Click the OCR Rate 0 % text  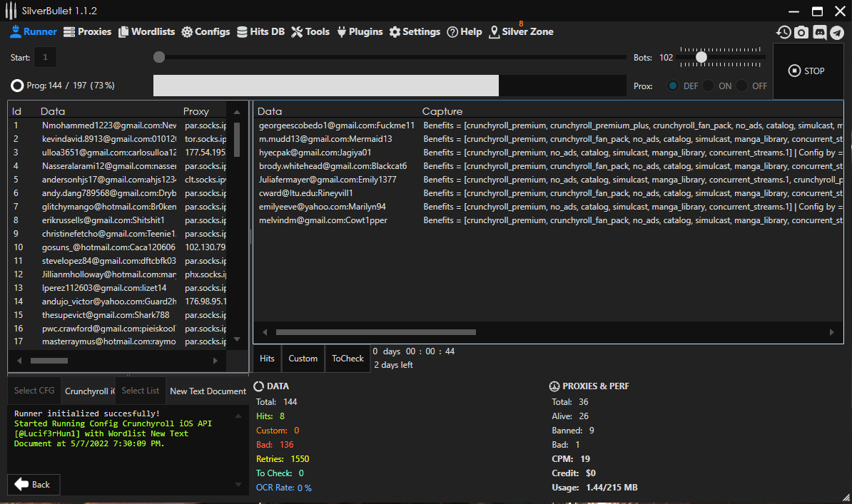(283, 488)
